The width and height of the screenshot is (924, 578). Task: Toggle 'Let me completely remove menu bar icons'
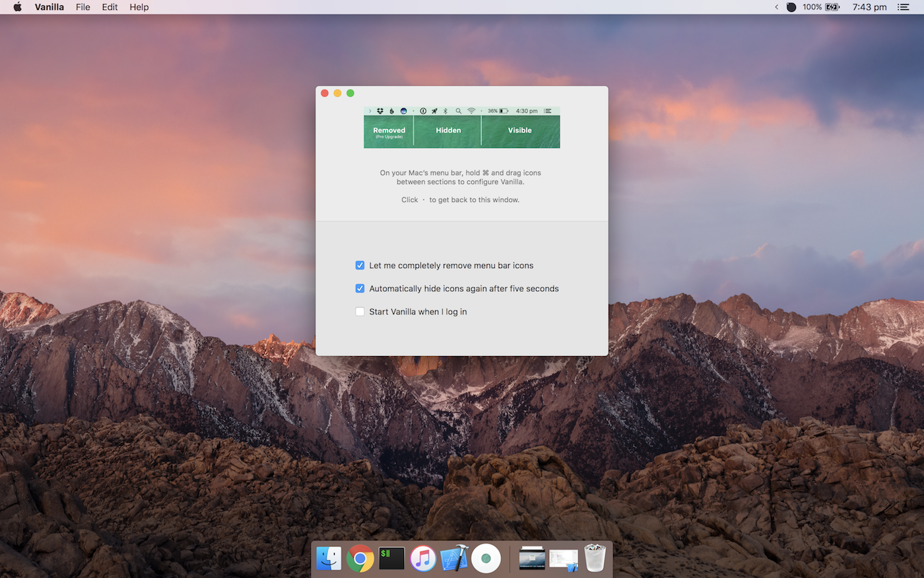coord(360,266)
